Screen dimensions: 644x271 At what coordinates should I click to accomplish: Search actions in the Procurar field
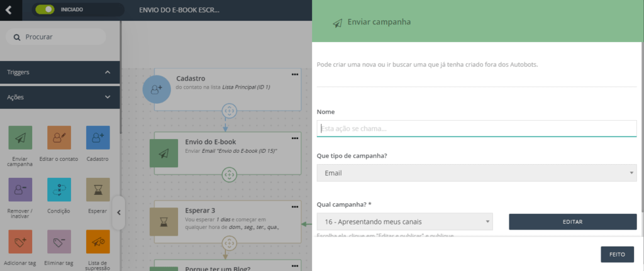(56, 36)
